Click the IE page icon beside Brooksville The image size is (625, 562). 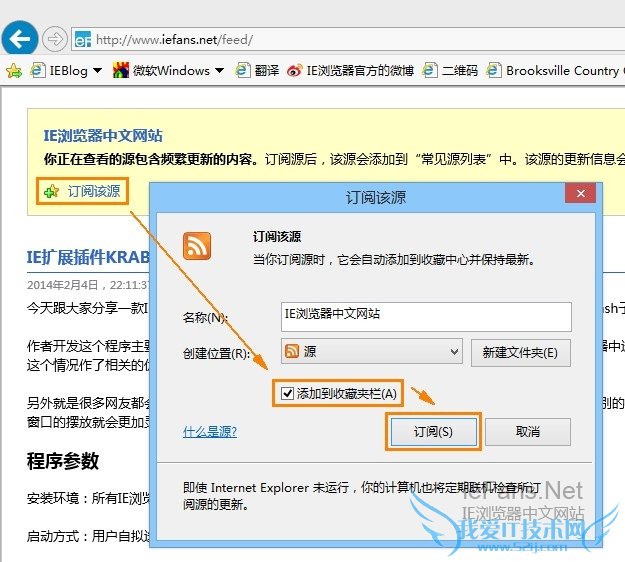[x=494, y=71]
